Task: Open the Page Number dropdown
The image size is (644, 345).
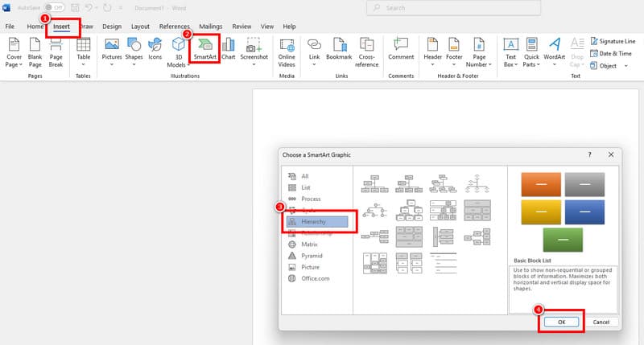Action: coord(479,52)
